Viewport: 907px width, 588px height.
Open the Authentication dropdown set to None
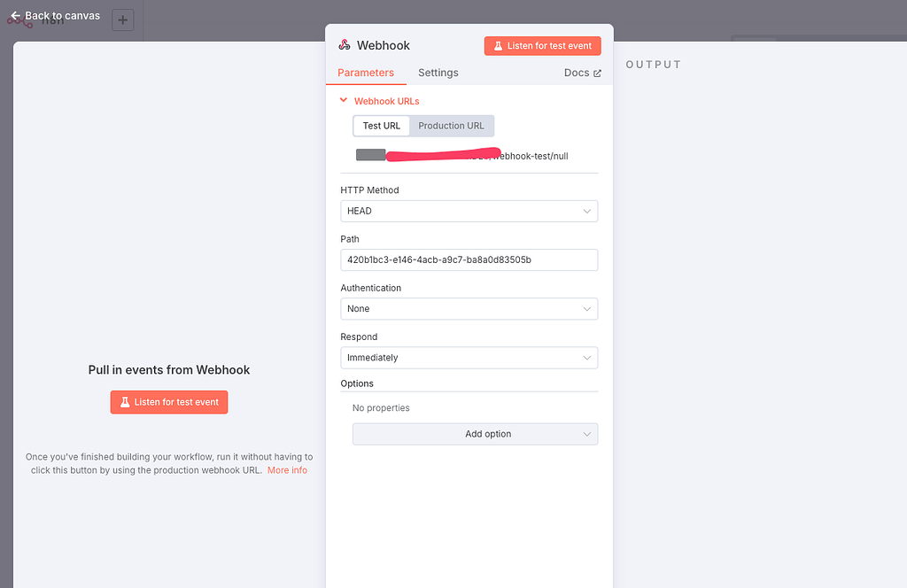tap(469, 308)
